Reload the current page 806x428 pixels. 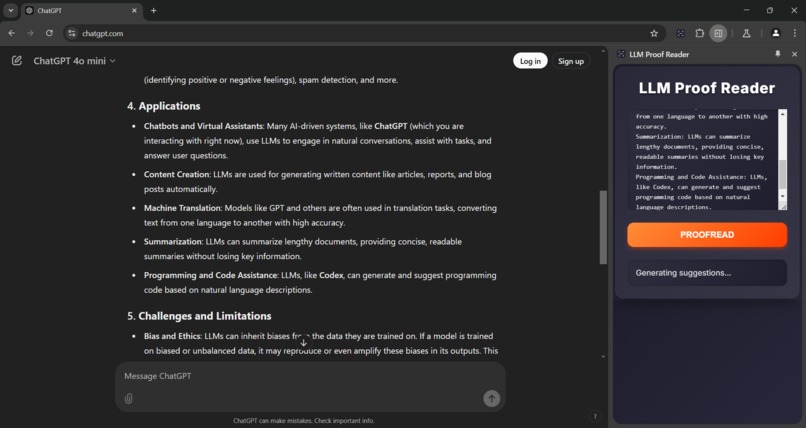click(49, 33)
